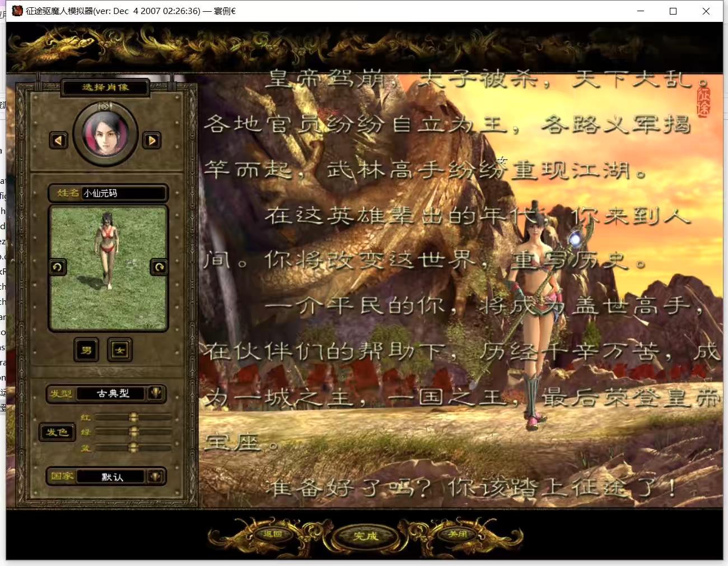Expand the 国家 country dropdown arrow
The width and height of the screenshot is (728, 566).
coord(156,476)
